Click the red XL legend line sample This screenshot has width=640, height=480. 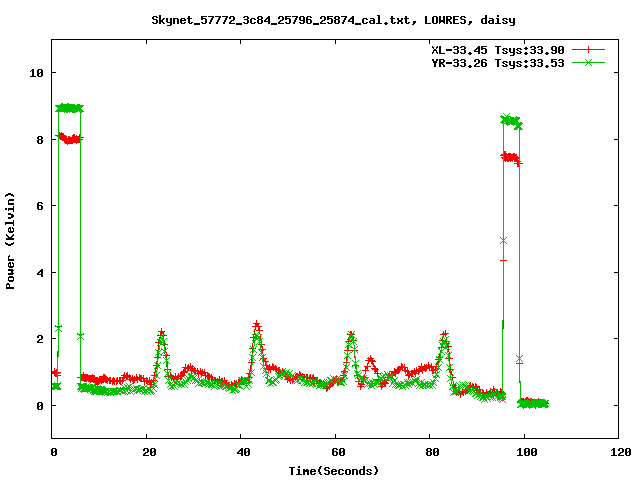point(588,50)
